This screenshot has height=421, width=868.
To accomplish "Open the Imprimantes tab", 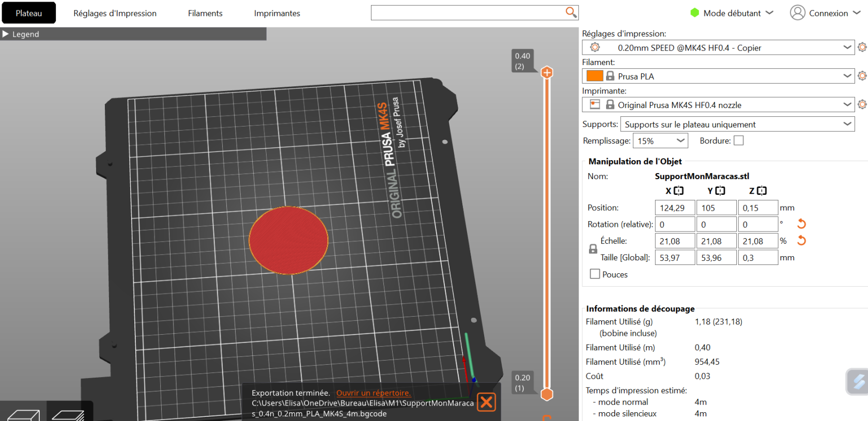I will [x=277, y=13].
